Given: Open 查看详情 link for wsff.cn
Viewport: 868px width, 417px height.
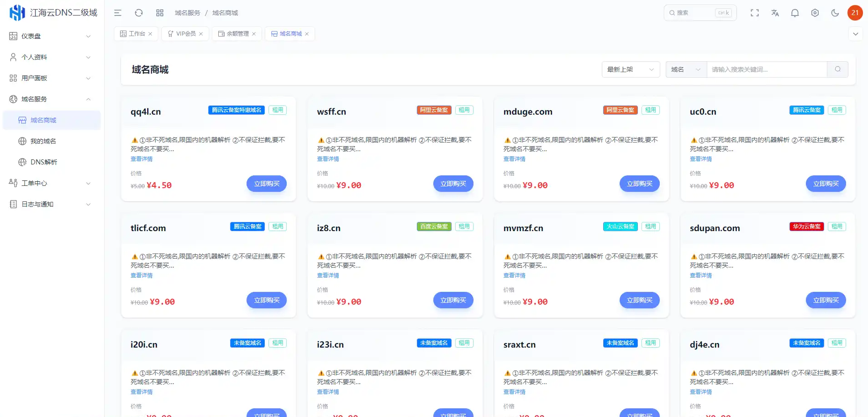Looking at the screenshot, I should tap(328, 159).
